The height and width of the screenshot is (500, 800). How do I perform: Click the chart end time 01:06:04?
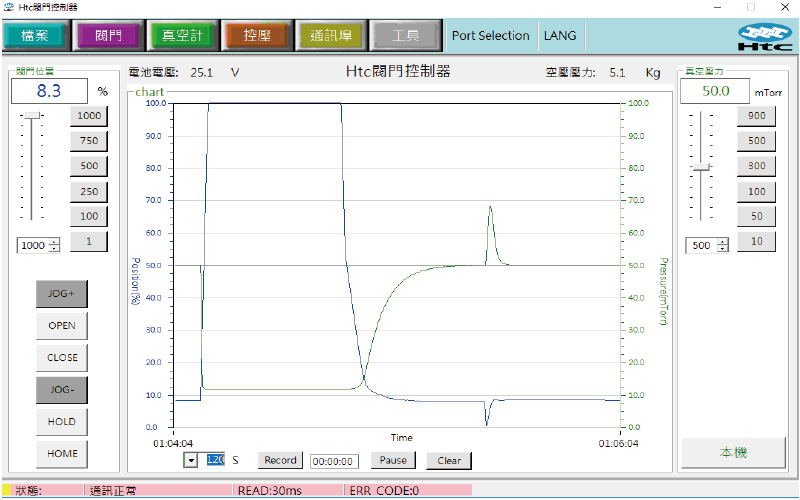click(x=618, y=444)
